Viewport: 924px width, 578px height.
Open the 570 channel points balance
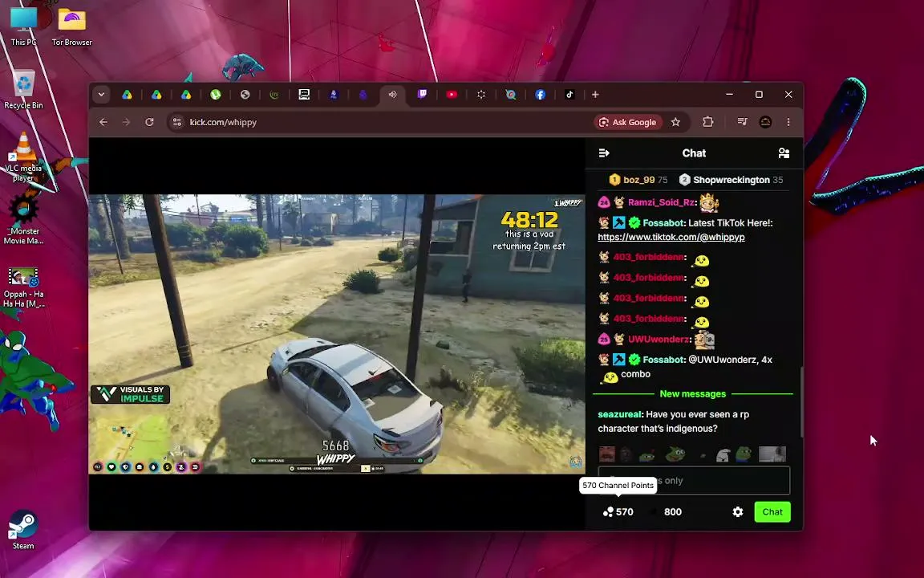coord(618,512)
